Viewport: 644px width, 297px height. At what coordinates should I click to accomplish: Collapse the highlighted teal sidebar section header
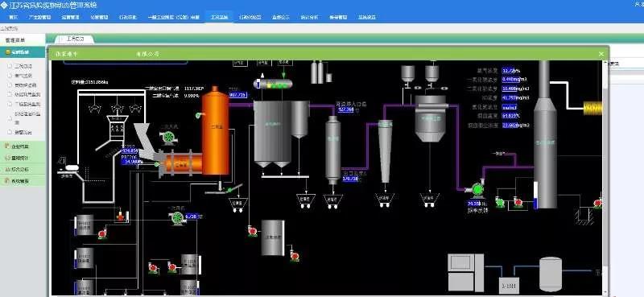click(23, 52)
